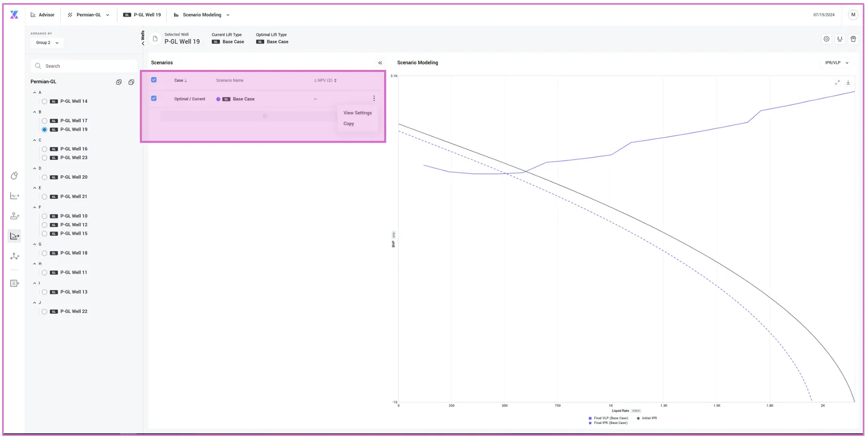
Task: Collapse group F in the well tree
Action: [34, 208]
